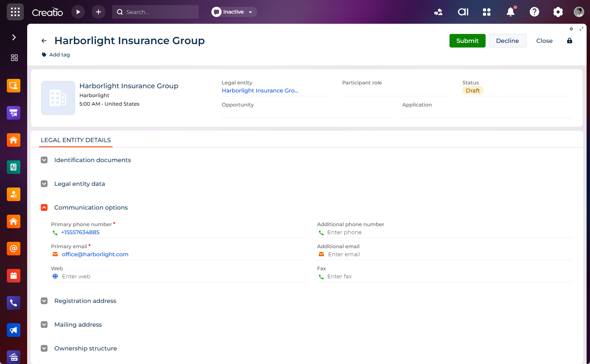Click the run process play button
590x364 pixels.
78,12
